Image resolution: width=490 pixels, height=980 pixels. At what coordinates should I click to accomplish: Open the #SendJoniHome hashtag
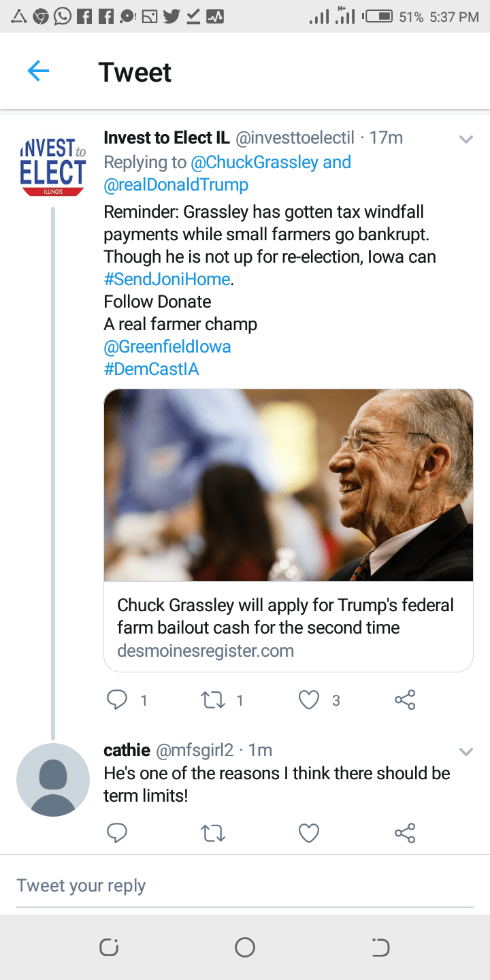[x=167, y=279]
